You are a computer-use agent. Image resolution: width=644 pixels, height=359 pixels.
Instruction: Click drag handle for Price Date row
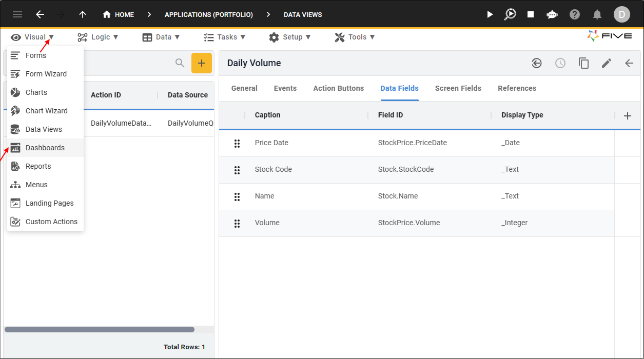tap(237, 143)
